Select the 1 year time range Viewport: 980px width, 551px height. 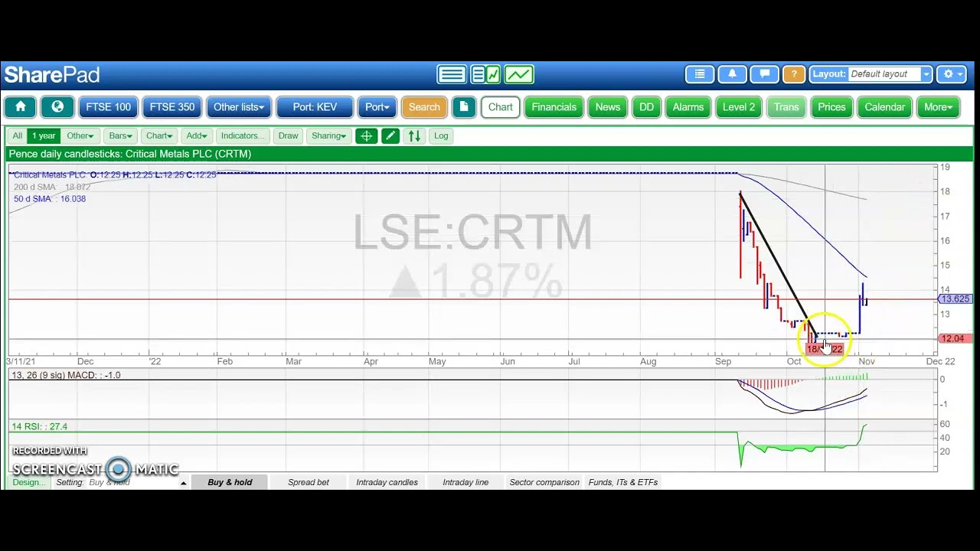click(44, 136)
